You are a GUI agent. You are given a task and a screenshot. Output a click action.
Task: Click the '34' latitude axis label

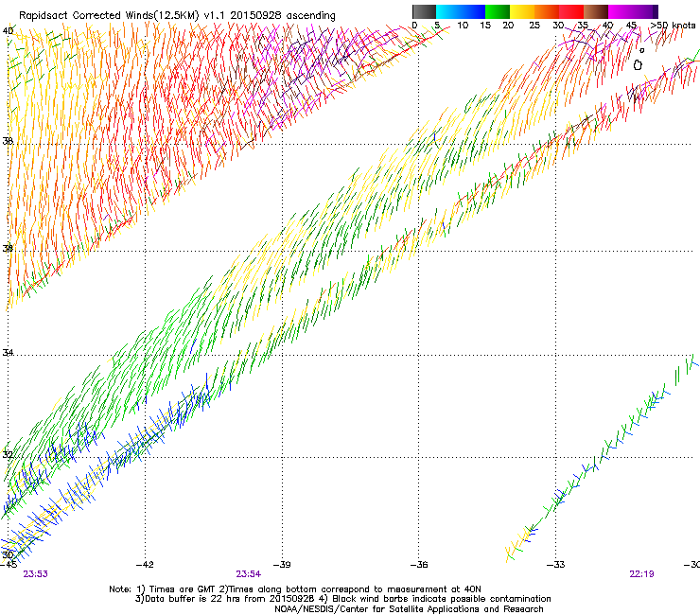[8, 352]
